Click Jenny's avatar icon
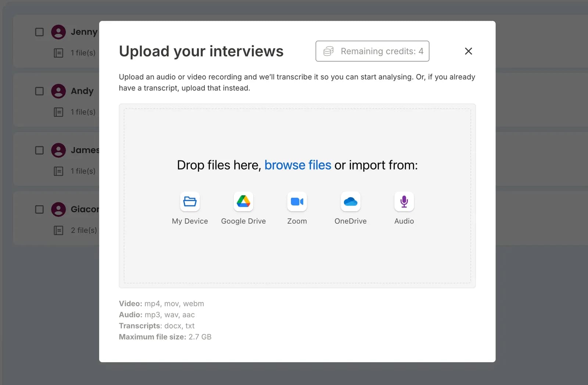 (x=58, y=32)
